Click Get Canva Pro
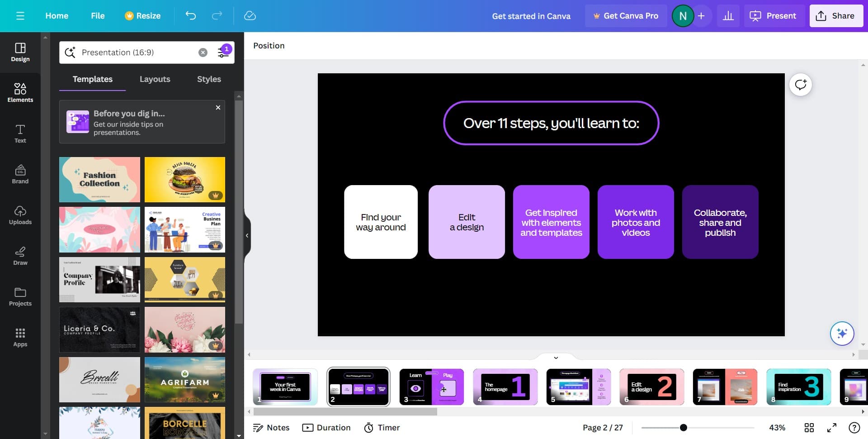The height and width of the screenshot is (439, 868). (x=626, y=15)
